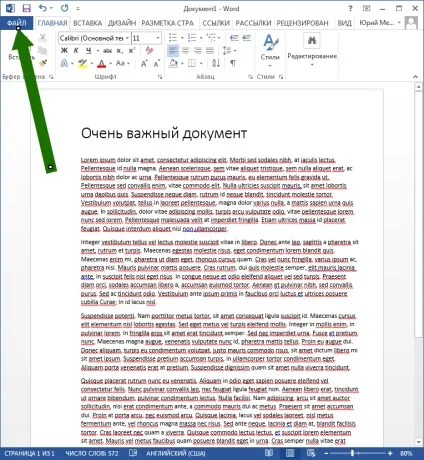Collapse the ribbon with chevron arrow
The height and width of the screenshot is (460, 424).
415,77
